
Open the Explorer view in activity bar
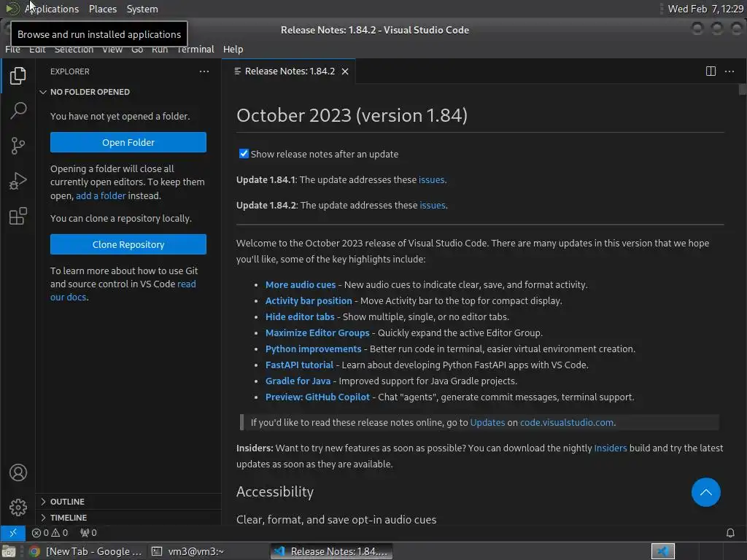18,76
